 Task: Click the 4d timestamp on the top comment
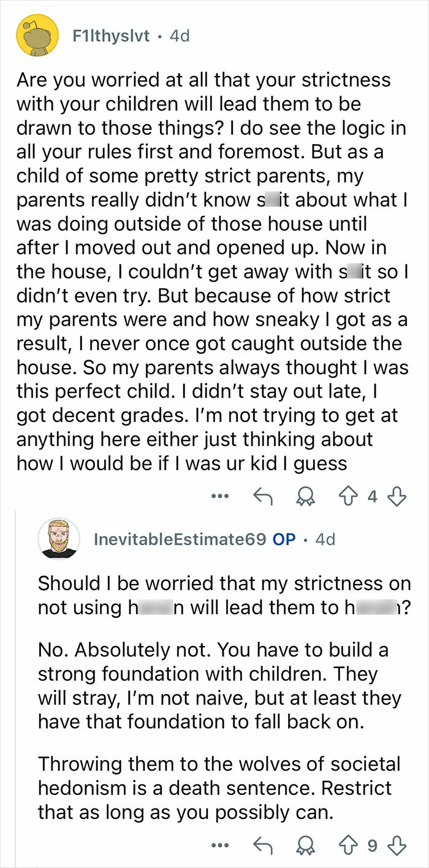178,35
